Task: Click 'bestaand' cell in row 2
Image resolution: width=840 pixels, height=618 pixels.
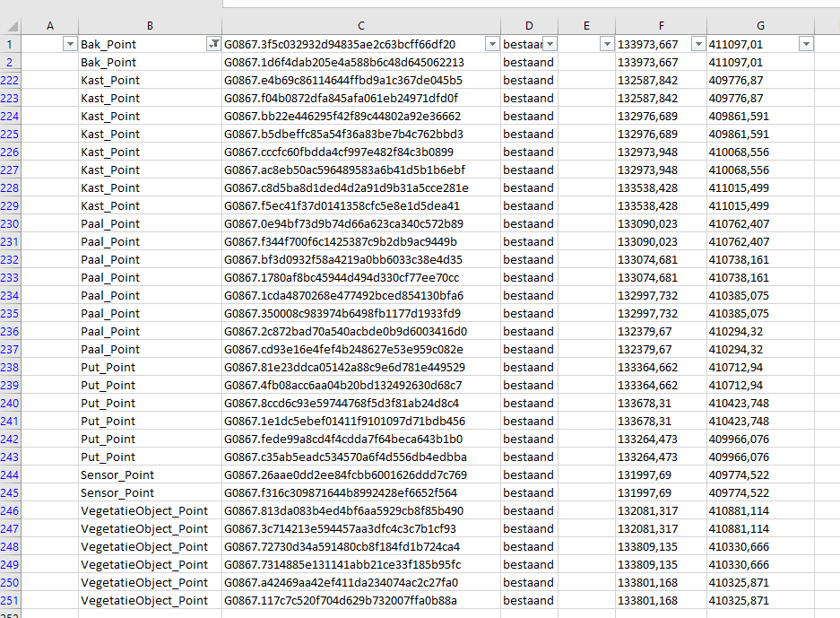Action: 529,62
